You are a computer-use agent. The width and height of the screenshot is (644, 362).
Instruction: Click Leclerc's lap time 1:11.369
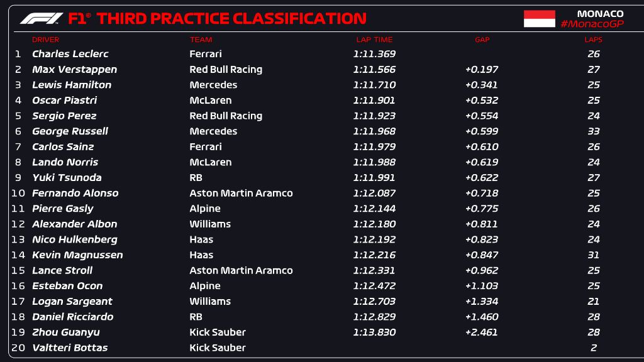374,54
